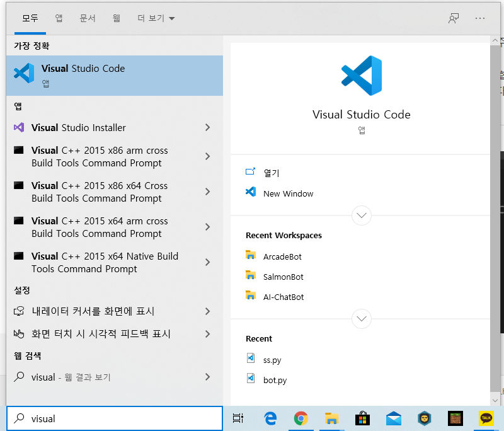Switch to the 웹 tab
The height and width of the screenshot is (431, 504).
[x=117, y=18]
